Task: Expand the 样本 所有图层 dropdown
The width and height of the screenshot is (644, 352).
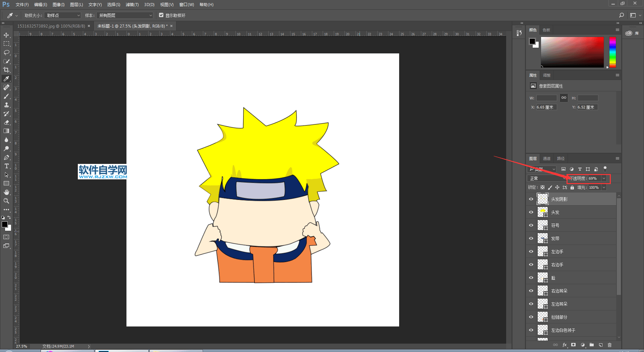Action: tap(125, 15)
